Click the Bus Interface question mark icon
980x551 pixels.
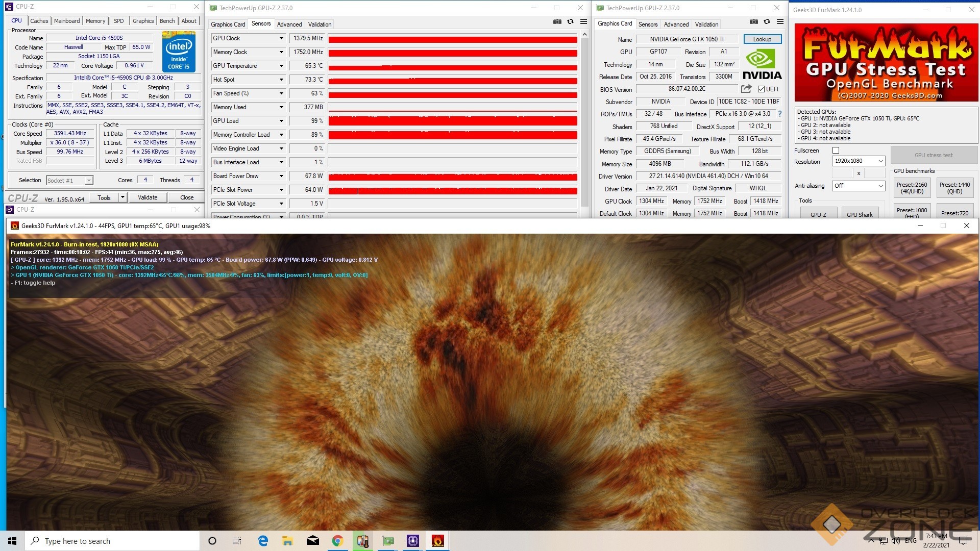pos(779,114)
